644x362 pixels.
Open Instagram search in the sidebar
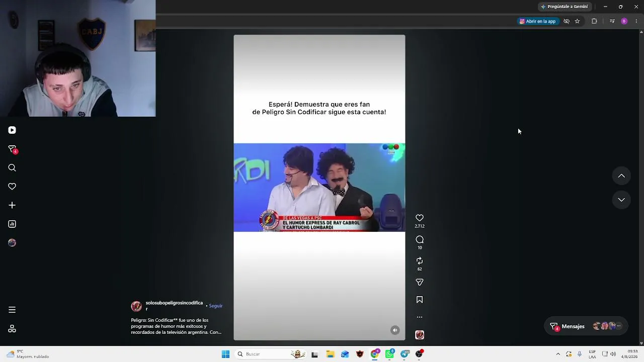tap(12, 168)
